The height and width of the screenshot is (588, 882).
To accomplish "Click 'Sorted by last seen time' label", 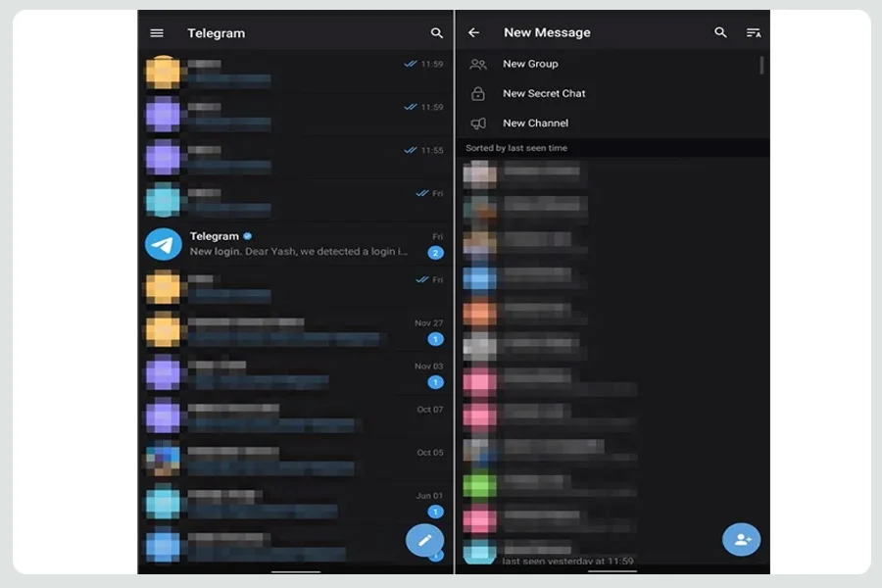I will [x=516, y=148].
